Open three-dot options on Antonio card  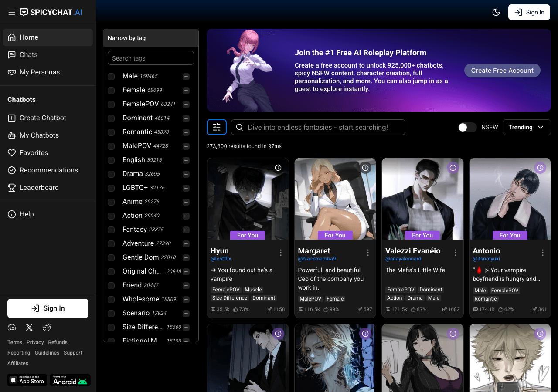click(x=543, y=253)
